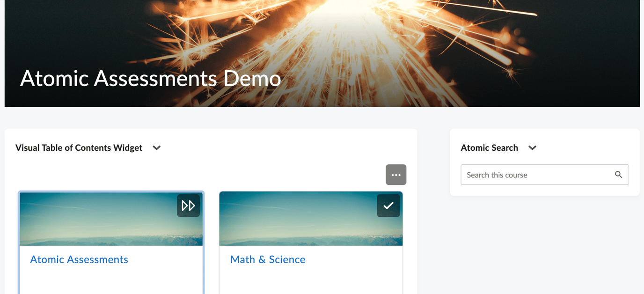Image resolution: width=644 pixels, height=294 pixels.
Task: Click the Atomic Search widget heading
Action: point(489,147)
